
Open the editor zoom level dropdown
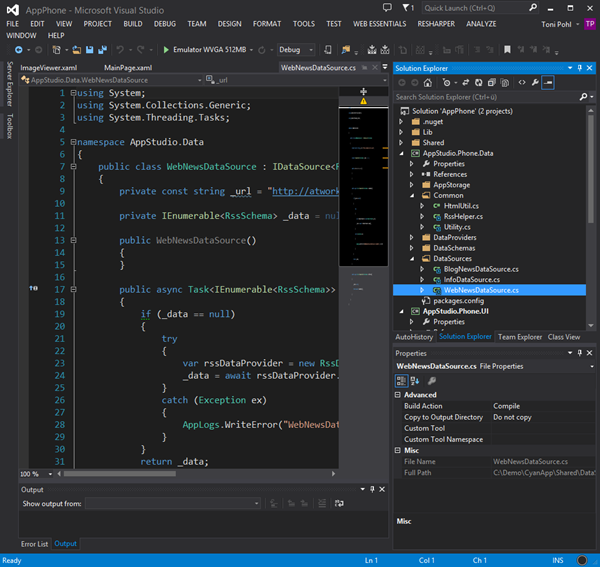[48, 474]
